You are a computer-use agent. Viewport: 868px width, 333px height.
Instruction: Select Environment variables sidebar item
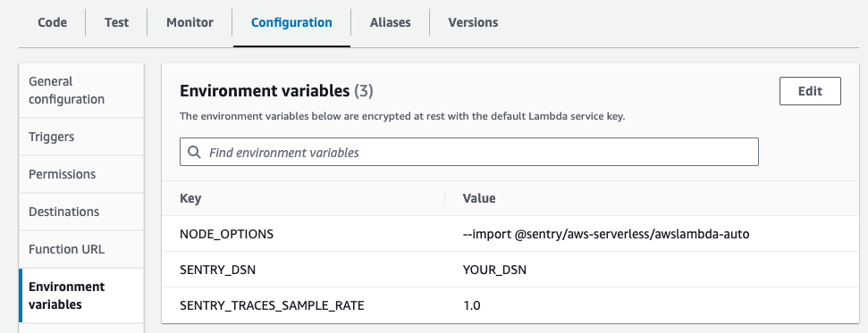81,296
